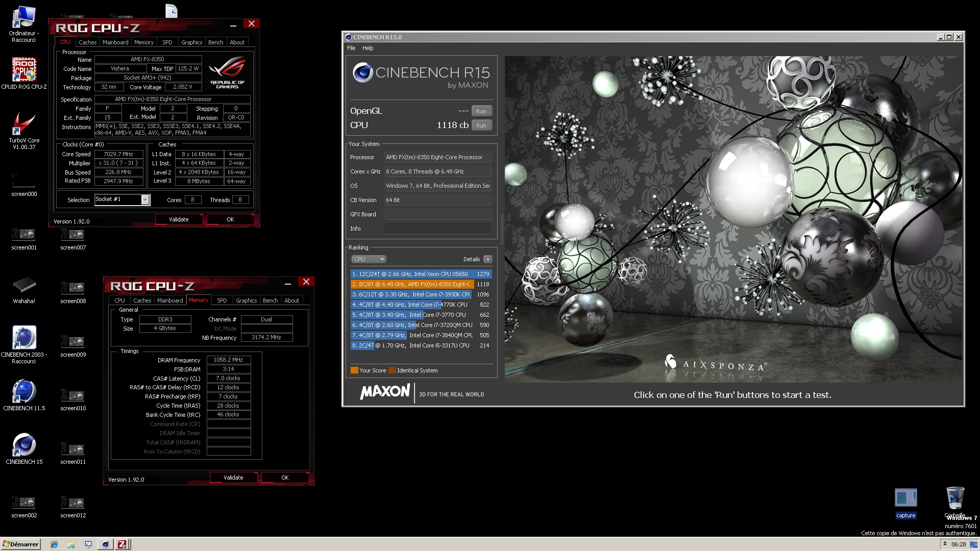Click taskbar clock showing 06:28
Image resolution: width=980 pixels, height=551 pixels.
(x=958, y=544)
